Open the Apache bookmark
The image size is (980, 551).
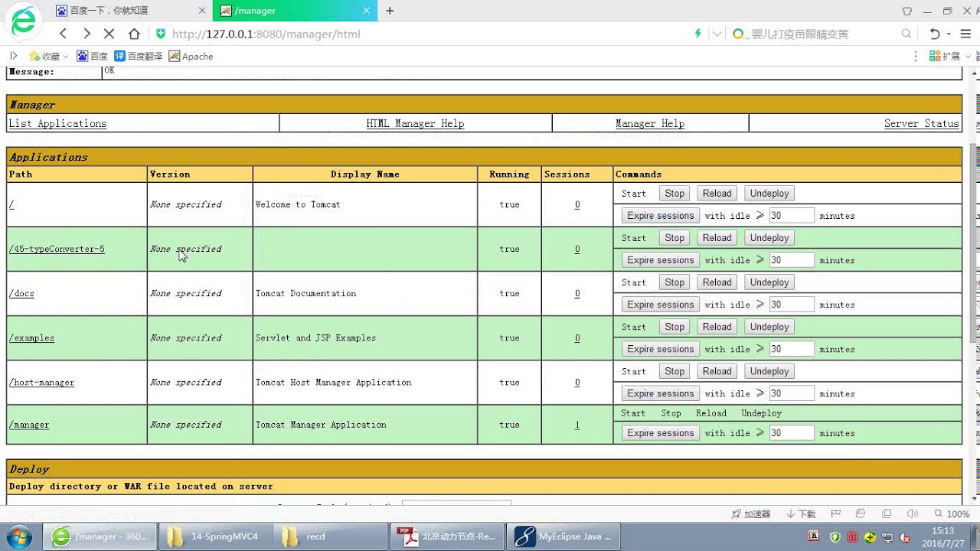(x=191, y=56)
